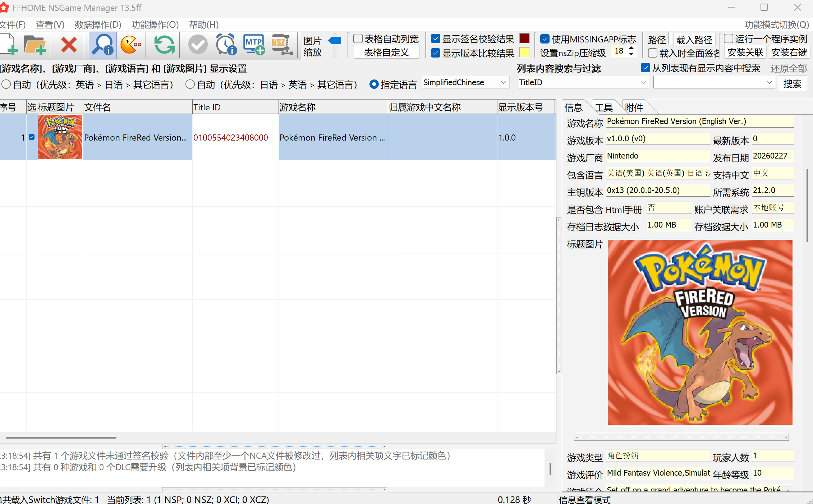The image size is (813, 504).
Task: Click the green refresh arrows icon
Action: coord(164,45)
